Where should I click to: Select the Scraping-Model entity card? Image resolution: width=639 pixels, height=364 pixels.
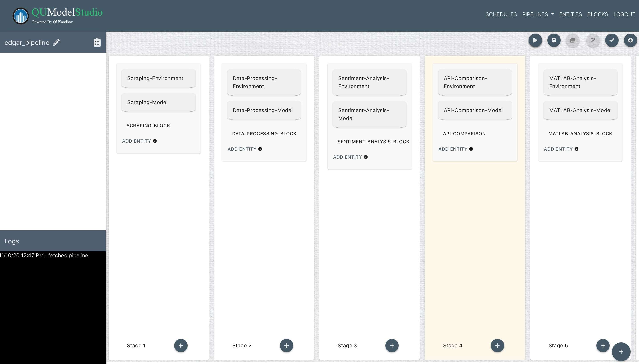[158, 102]
